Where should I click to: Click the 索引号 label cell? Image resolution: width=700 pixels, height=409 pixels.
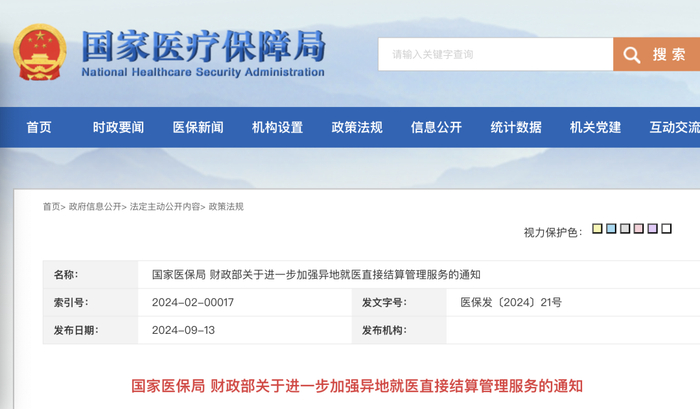[90, 302]
